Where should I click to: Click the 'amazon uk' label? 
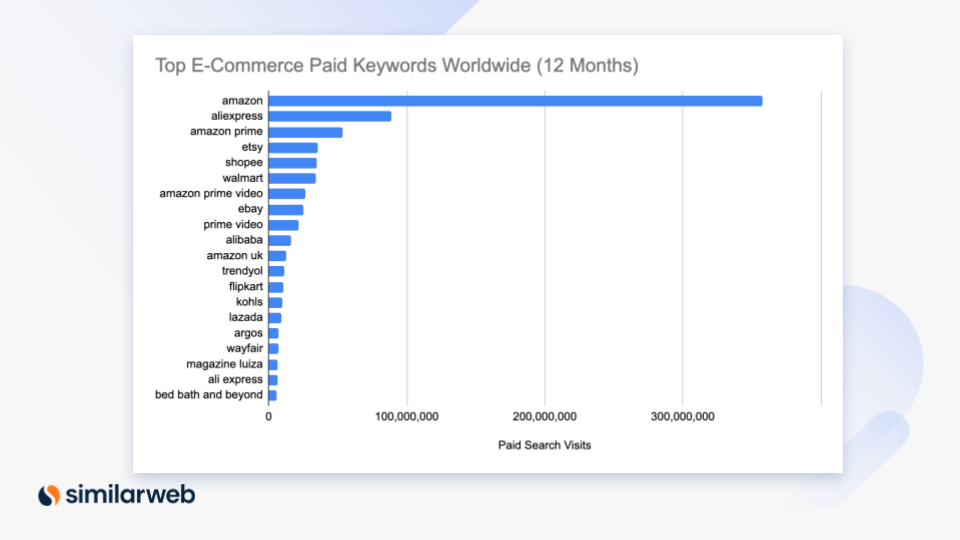click(234, 255)
